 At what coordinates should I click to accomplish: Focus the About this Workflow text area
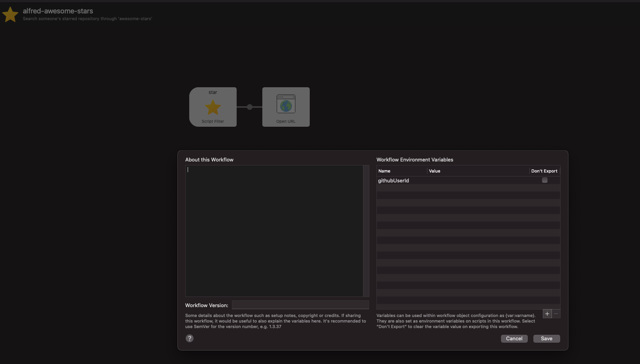coord(274,231)
